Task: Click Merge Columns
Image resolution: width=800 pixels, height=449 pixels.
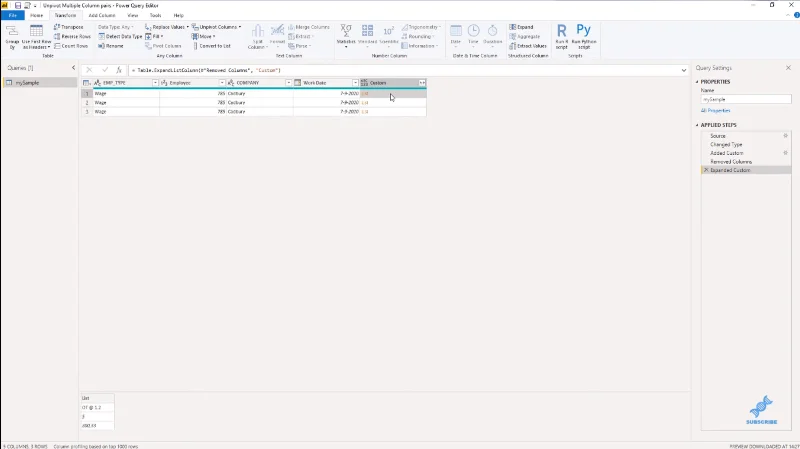Action: pos(309,27)
